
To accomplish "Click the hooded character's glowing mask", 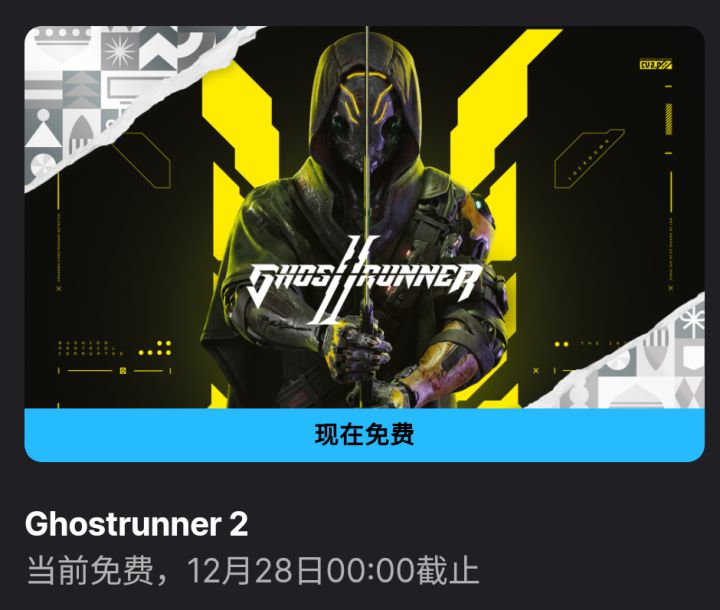I will pos(366,122).
